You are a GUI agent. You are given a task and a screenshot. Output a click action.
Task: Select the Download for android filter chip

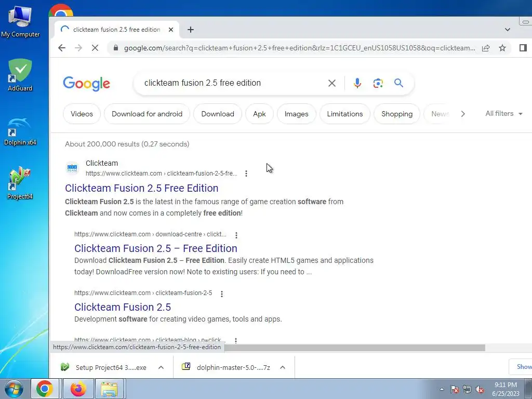pos(147,114)
